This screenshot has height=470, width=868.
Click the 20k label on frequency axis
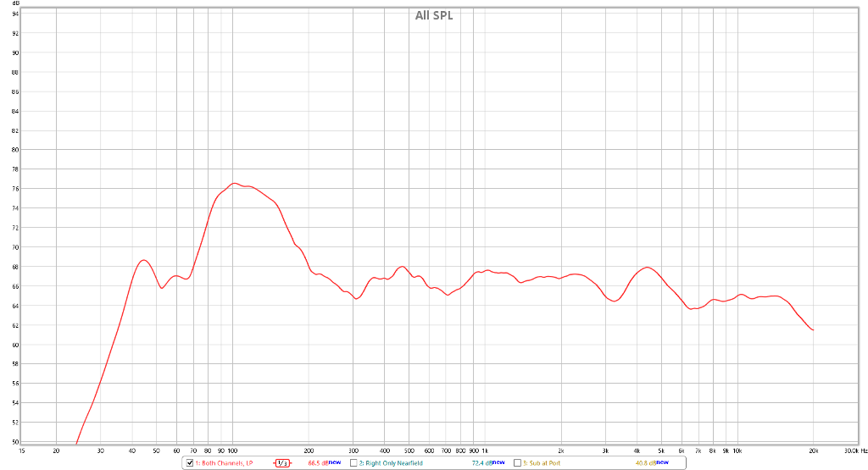click(x=813, y=451)
